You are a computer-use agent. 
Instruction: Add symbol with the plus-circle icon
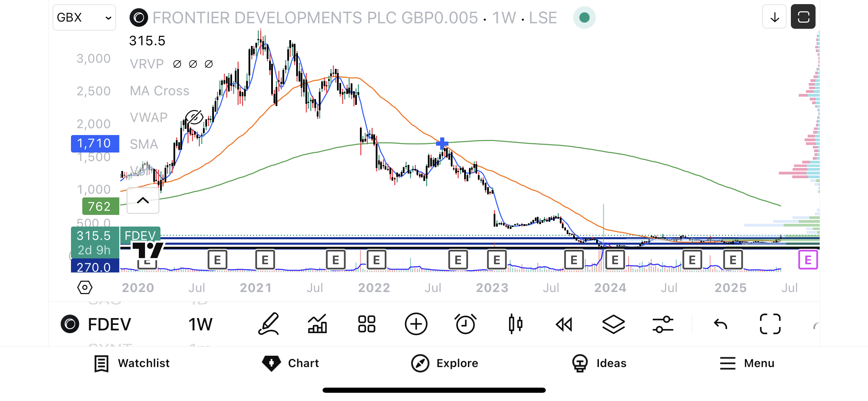(416, 324)
